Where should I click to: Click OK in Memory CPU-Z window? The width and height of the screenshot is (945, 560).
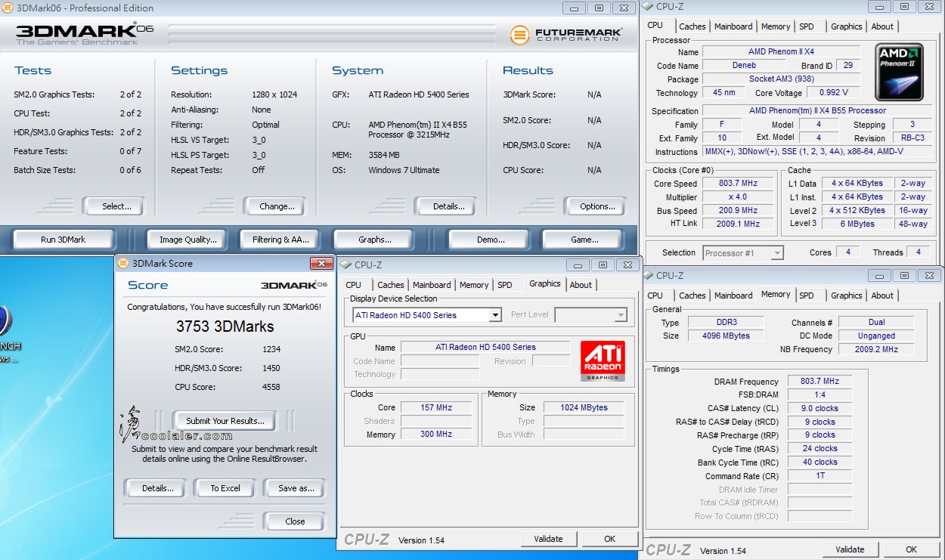[x=912, y=549]
